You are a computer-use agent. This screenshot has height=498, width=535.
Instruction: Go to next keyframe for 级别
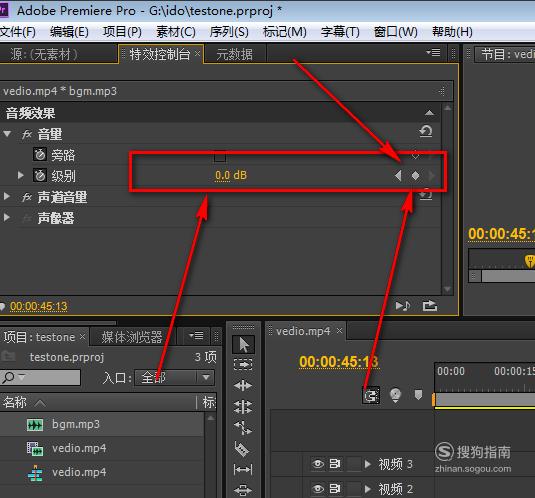(432, 175)
